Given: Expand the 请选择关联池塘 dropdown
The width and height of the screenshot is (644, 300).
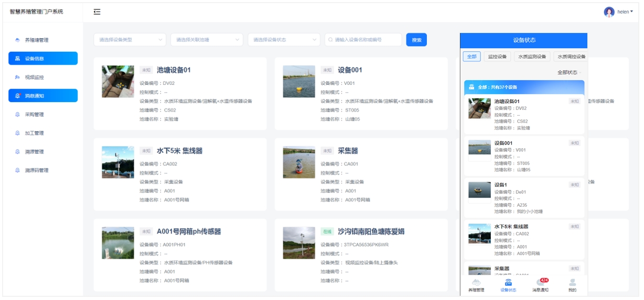Looking at the screenshot, I should click(207, 40).
